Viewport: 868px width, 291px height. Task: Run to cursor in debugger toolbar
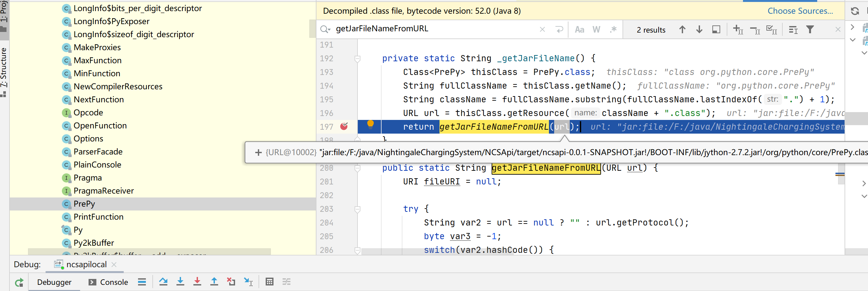(x=248, y=282)
